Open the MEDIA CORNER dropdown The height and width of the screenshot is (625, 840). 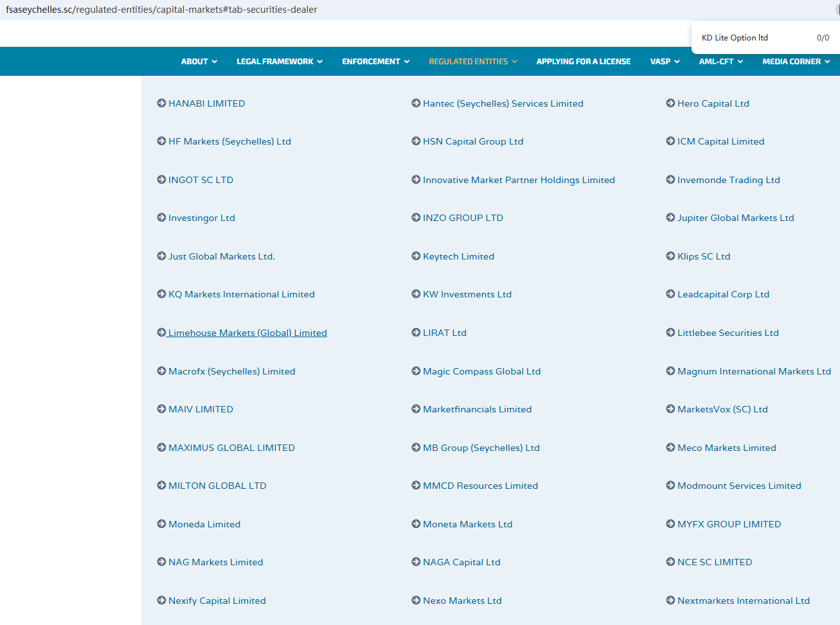coord(796,62)
